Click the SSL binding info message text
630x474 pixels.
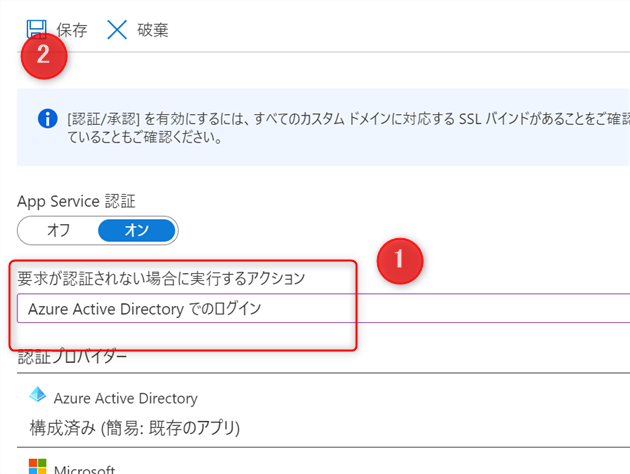[348, 128]
